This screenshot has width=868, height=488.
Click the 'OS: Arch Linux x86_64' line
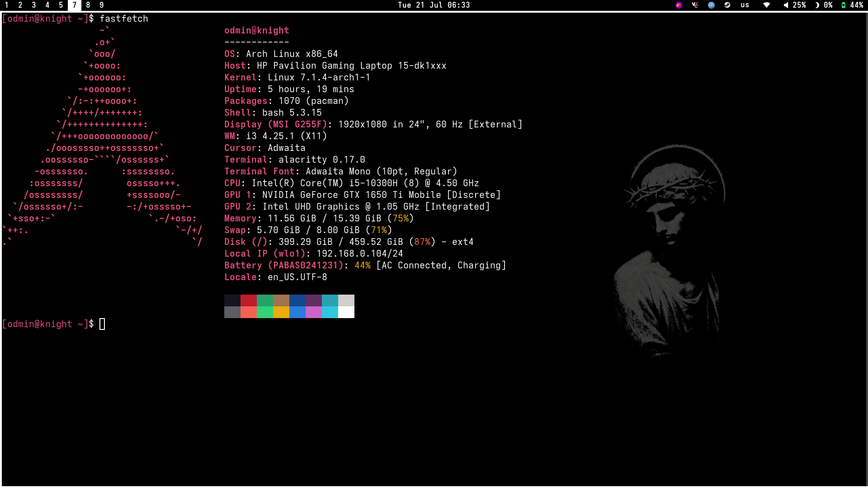tap(281, 54)
